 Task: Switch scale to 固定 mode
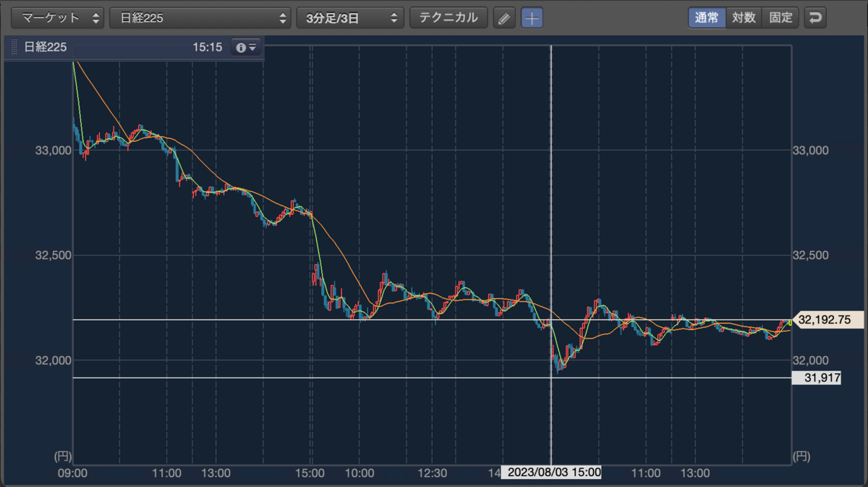click(780, 18)
